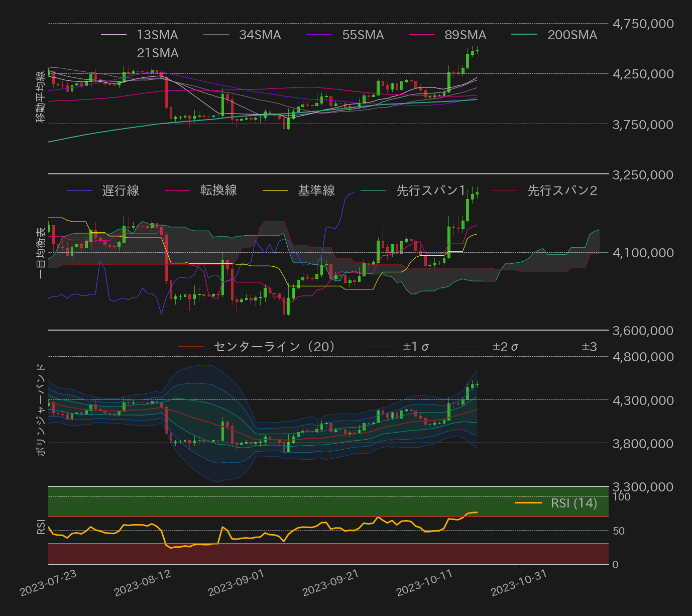
Task: Click the 2023-09-01 date tick label
Action: coord(236,583)
